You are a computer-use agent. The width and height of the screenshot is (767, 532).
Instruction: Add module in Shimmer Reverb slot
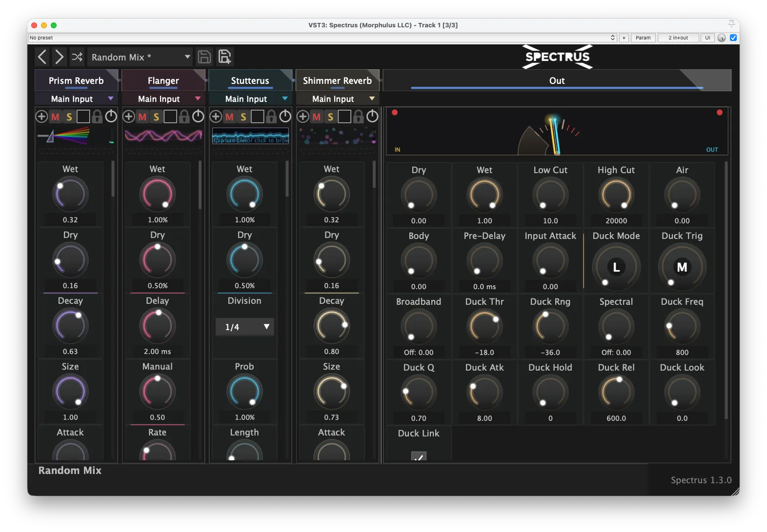pos(303,117)
